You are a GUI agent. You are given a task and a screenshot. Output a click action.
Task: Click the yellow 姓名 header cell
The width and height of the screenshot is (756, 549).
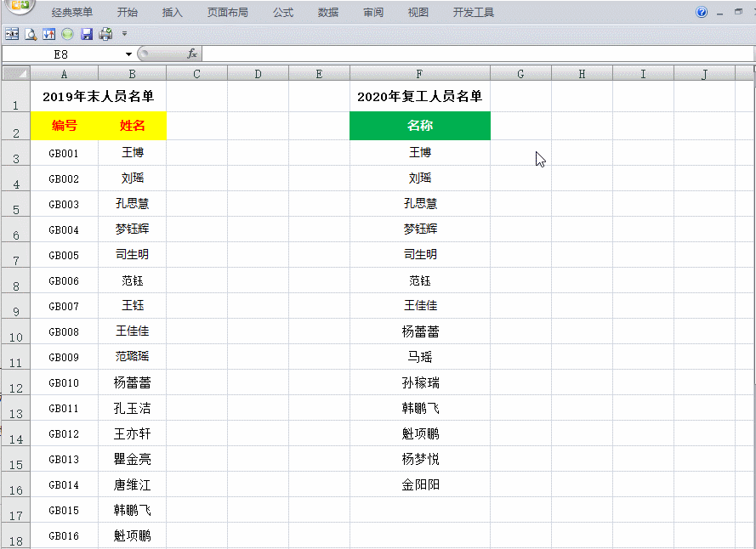(x=132, y=126)
